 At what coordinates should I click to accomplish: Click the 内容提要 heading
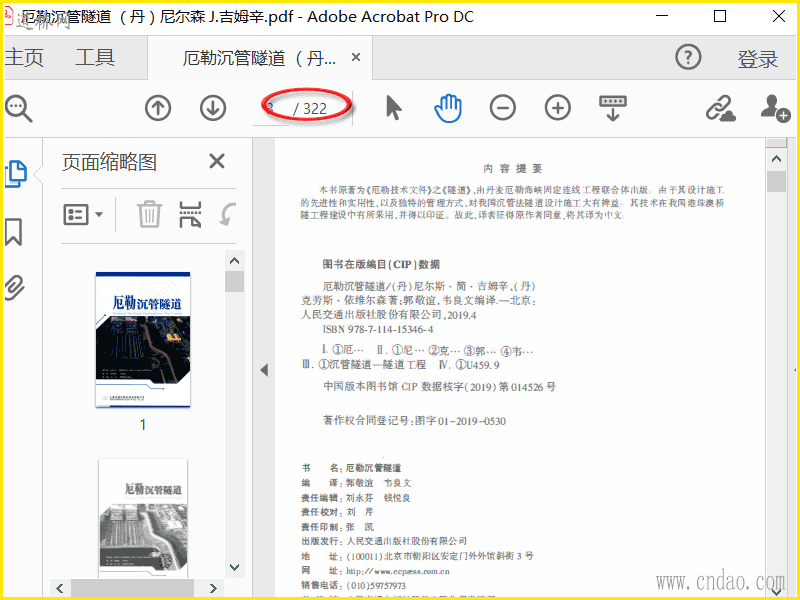(513, 168)
